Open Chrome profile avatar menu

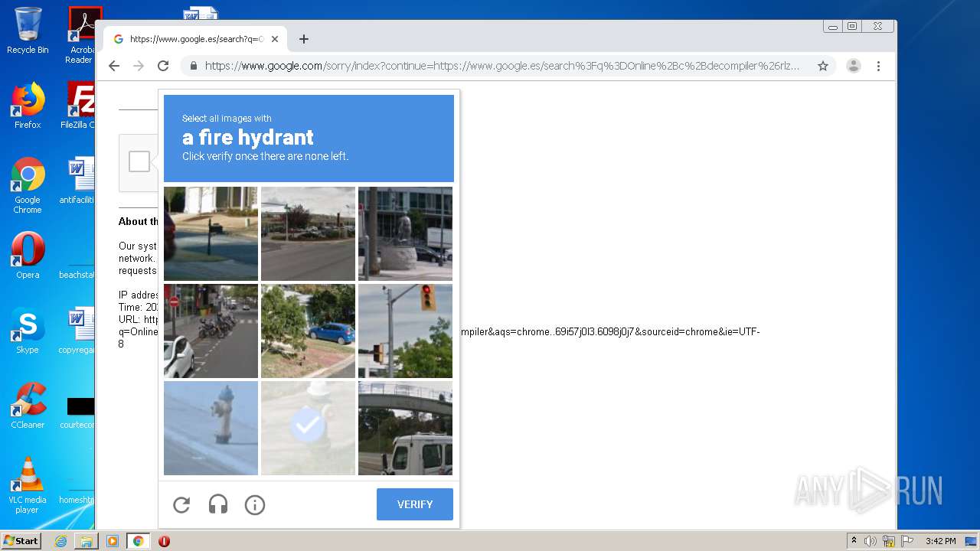(854, 66)
